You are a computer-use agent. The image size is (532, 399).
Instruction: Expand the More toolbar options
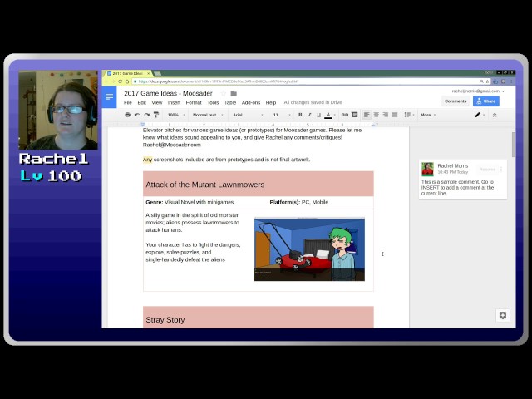click(x=428, y=115)
